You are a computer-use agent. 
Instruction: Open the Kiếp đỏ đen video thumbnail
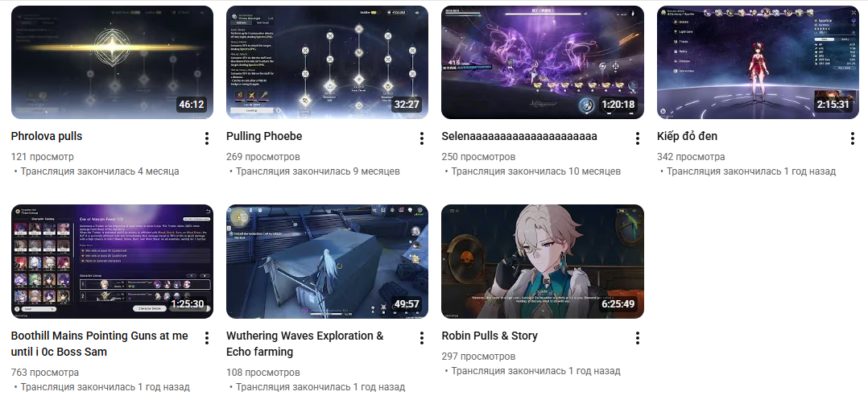(x=758, y=62)
